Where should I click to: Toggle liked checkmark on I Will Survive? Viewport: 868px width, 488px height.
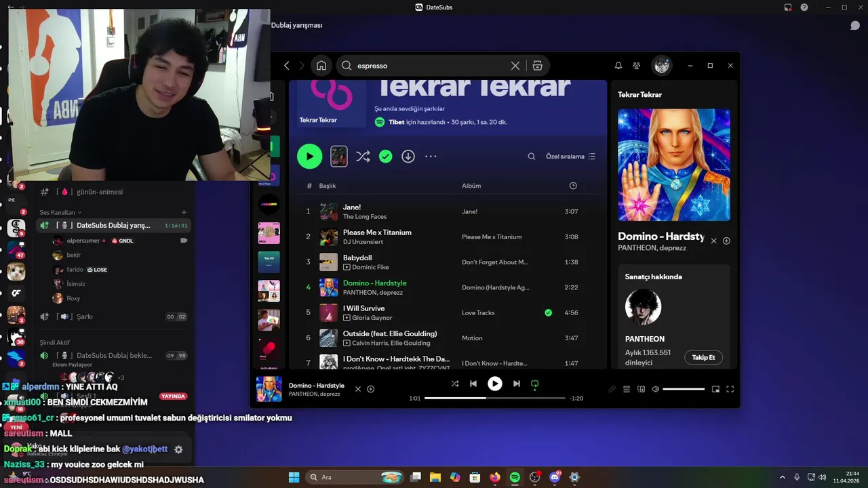[x=549, y=312]
